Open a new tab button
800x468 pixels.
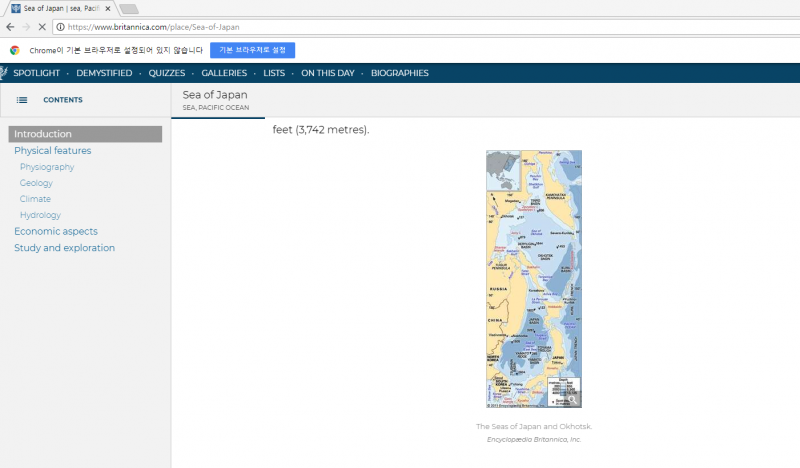[129, 8]
